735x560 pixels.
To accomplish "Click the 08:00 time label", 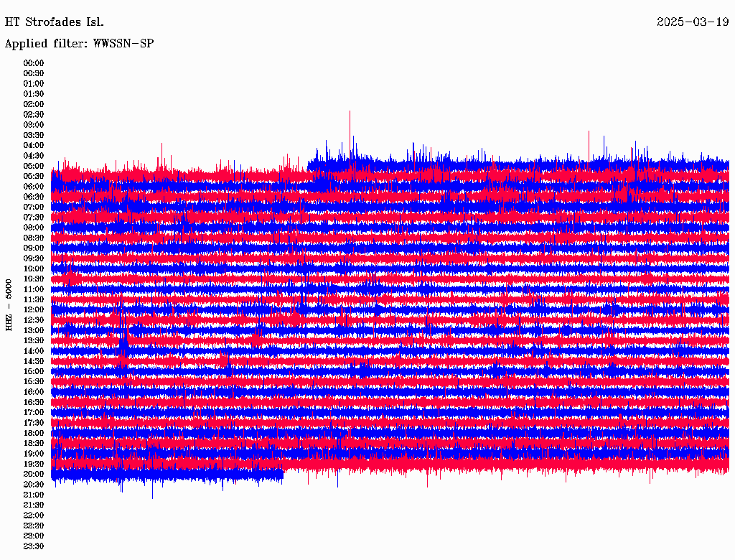I will [x=34, y=228].
